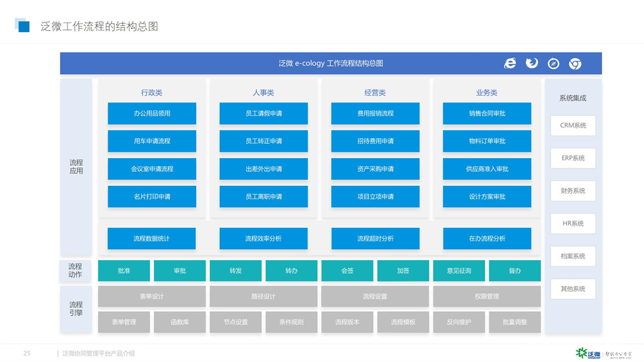Select the 员工请假申请 box
The image size is (644, 362).
pos(264,114)
